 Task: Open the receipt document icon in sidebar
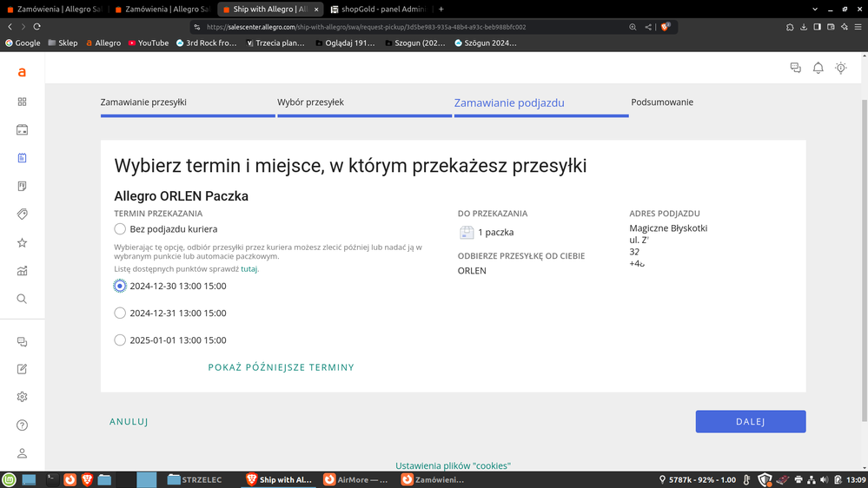[22, 186]
